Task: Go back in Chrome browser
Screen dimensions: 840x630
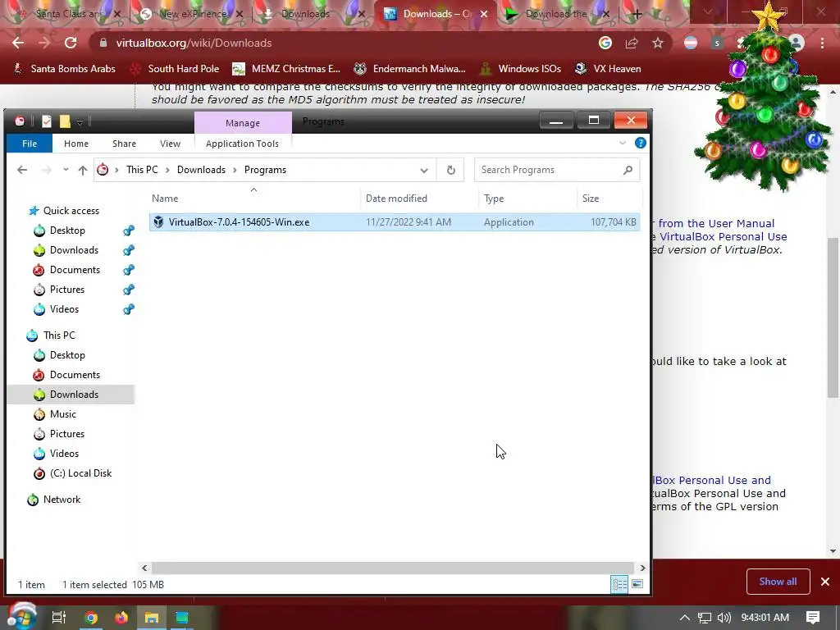Action: coord(18,43)
